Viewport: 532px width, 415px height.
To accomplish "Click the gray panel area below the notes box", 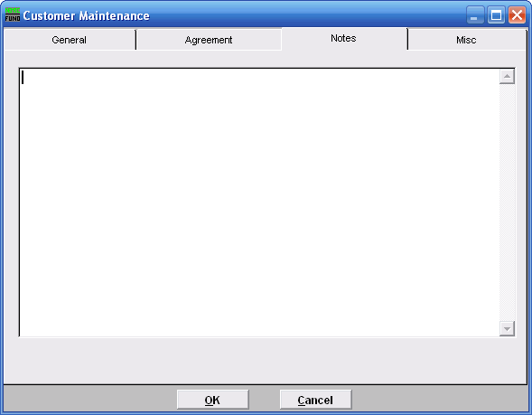I will tap(266, 361).
